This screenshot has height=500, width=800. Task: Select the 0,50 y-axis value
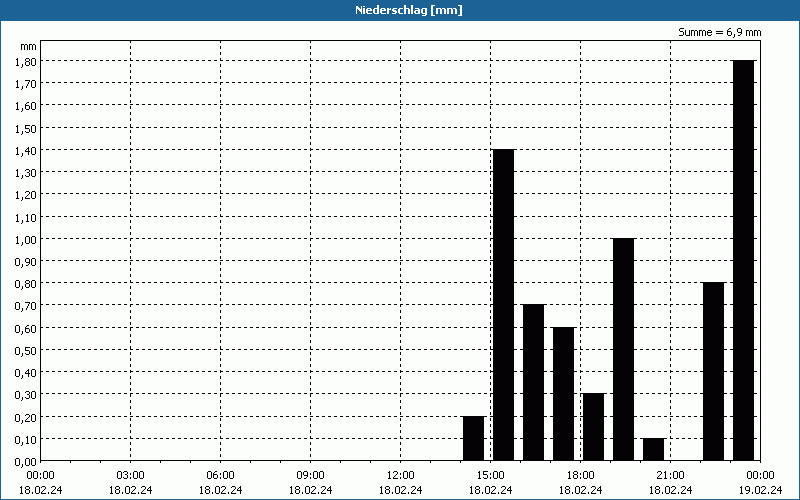(26, 350)
